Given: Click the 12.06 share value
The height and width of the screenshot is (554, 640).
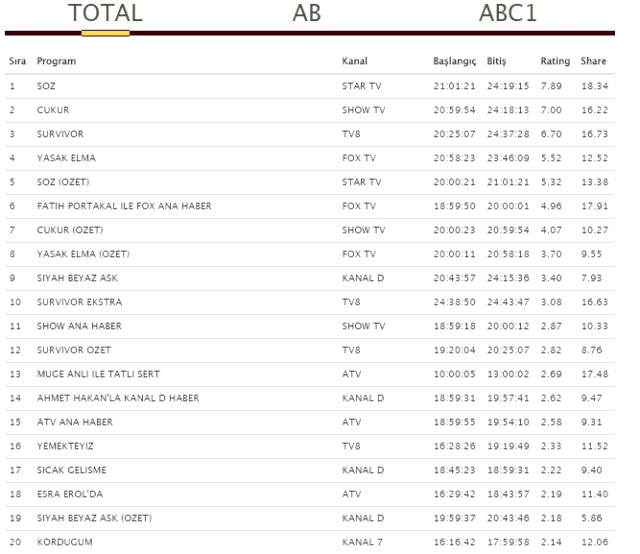Looking at the screenshot, I should coord(595,542).
